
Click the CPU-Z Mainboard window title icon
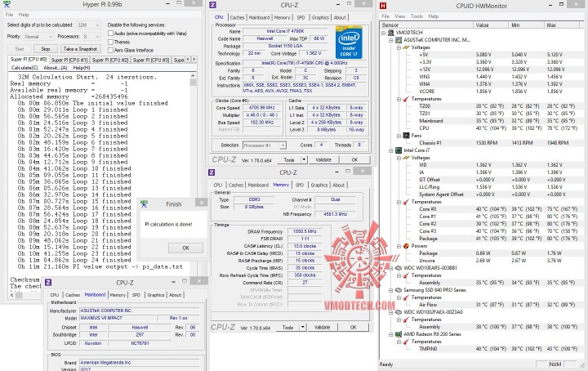pyautogui.click(x=48, y=282)
